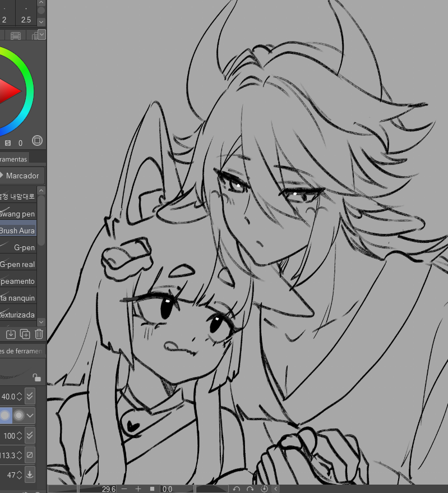The image size is (448, 493).
Task: Expand the anti-aliasing options dropdown
Action: pyautogui.click(x=30, y=416)
